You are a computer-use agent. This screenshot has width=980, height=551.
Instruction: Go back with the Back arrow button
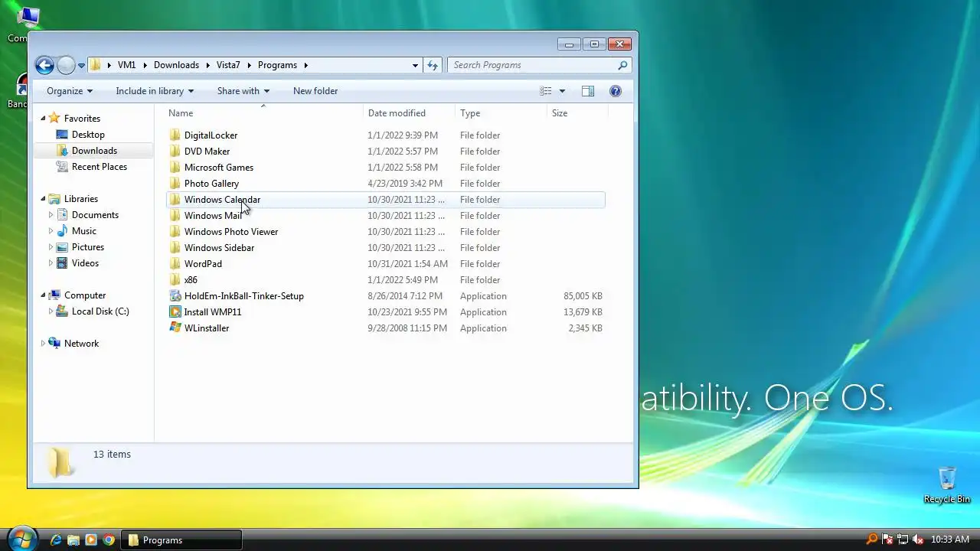coord(44,65)
